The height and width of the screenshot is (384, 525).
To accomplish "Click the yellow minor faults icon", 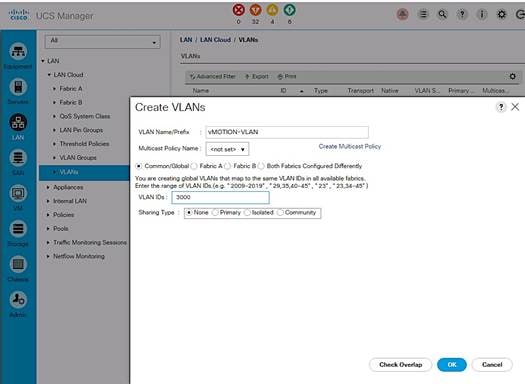I will click(x=272, y=10).
